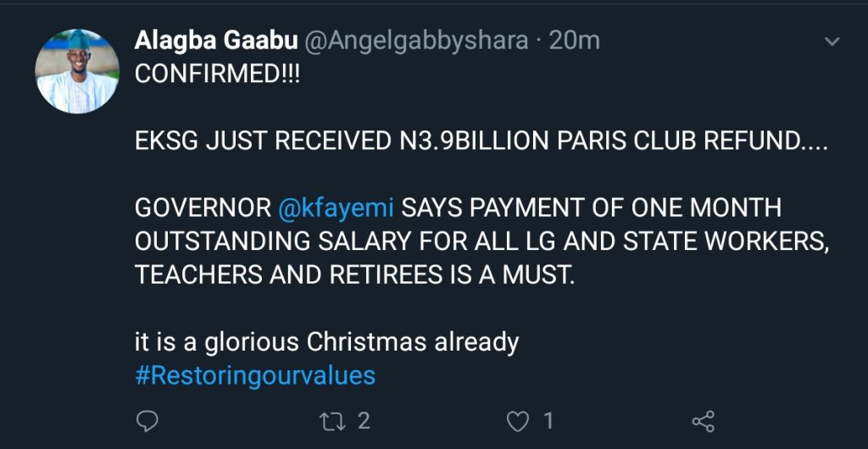
Task: Click the word GOVERNOR in the tweet
Action: tap(202, 208)
